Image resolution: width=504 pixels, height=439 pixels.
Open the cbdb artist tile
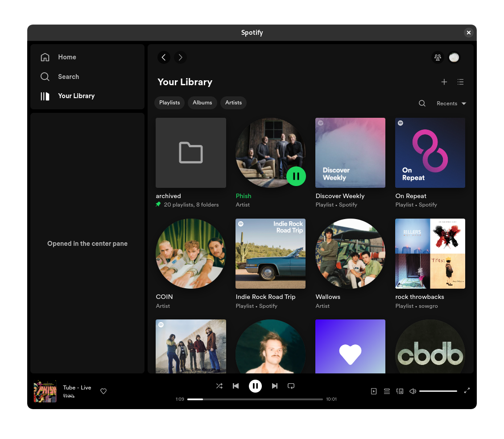[430, 346]
